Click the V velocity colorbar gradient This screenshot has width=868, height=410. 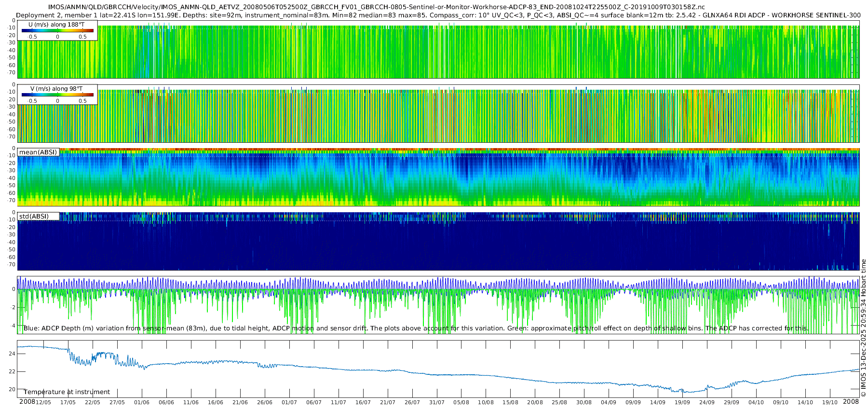(57, 95)
